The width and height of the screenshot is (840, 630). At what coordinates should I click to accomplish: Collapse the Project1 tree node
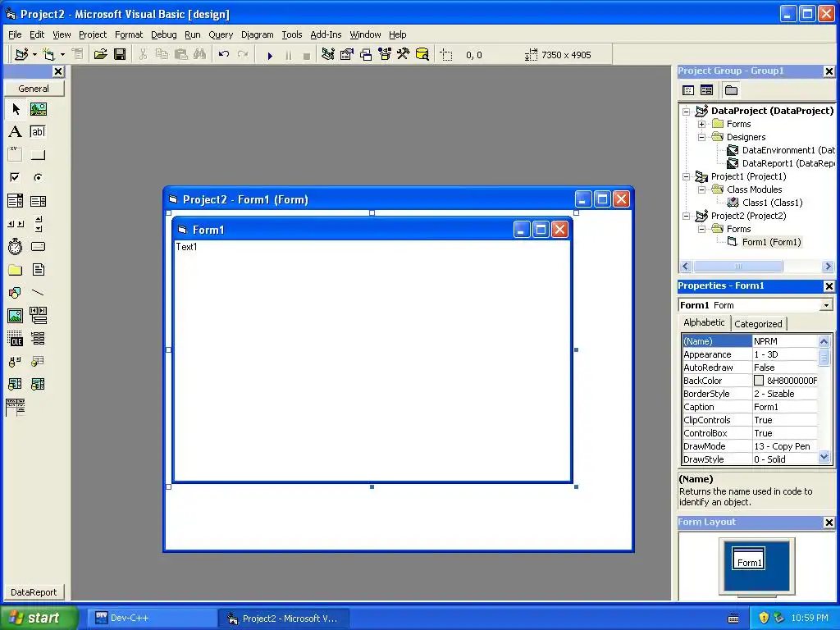click(x=687, y=177)
